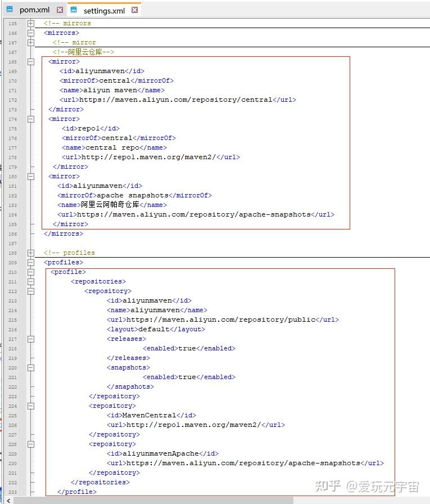The height and width of the screenshot is (504, 430).
Task: Expand the folded mirror comment at line 147
Action: 31,42
